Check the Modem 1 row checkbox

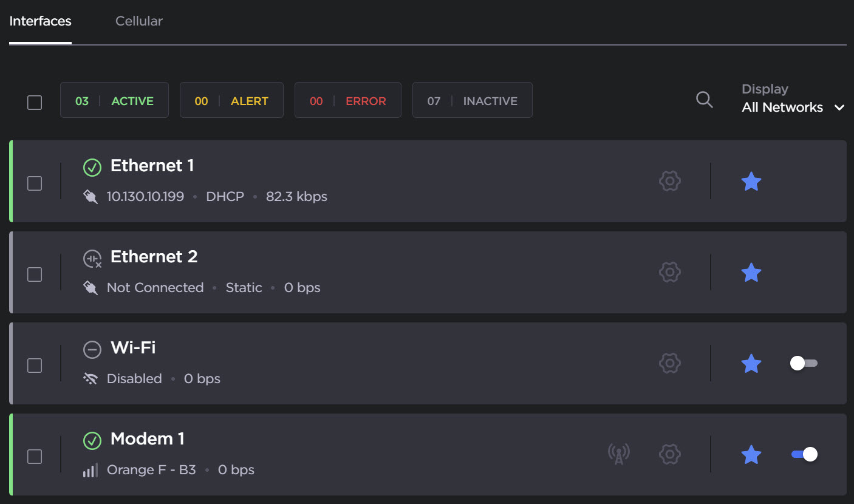pos(35,457)
